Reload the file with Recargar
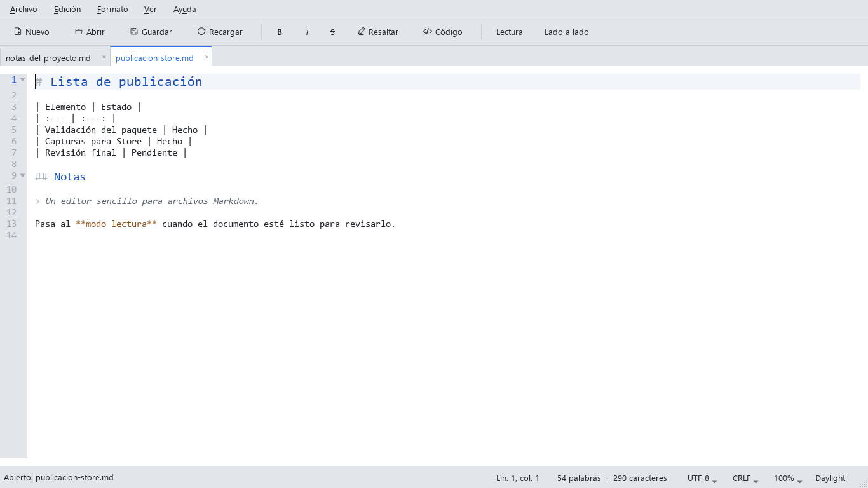The height and width of the screenshot is (488, 868). pyautogui.click(x=220, y=32)
